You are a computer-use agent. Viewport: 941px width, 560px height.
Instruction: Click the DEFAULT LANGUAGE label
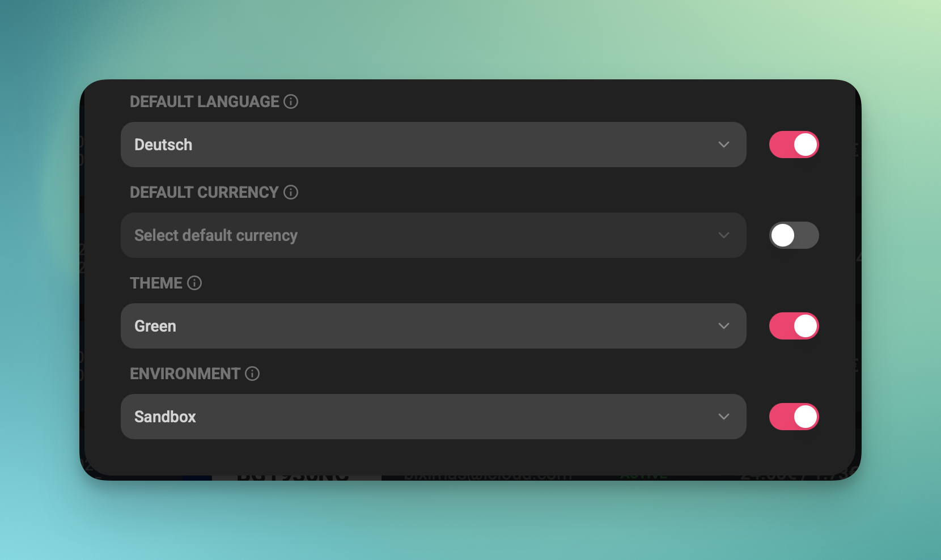coord(204,101)
